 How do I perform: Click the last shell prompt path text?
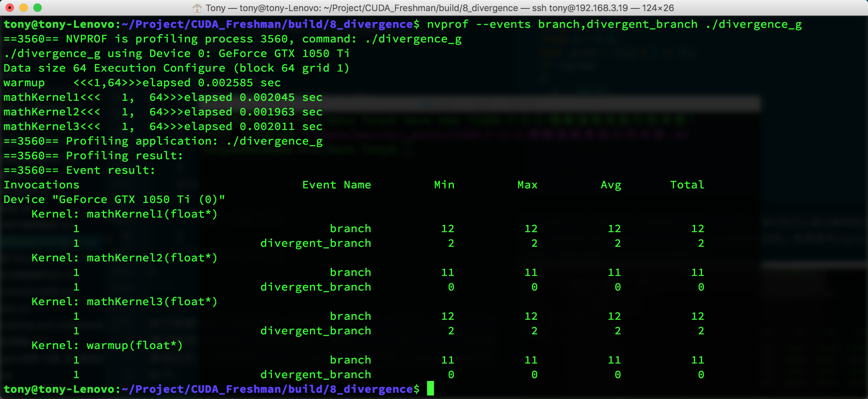267,389
